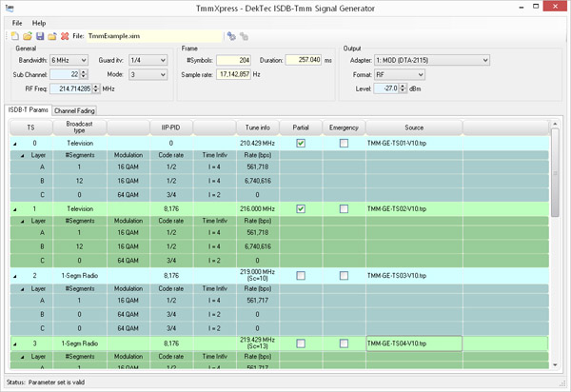
Task: Click the Emergency column header
Action: coord(344,127)
